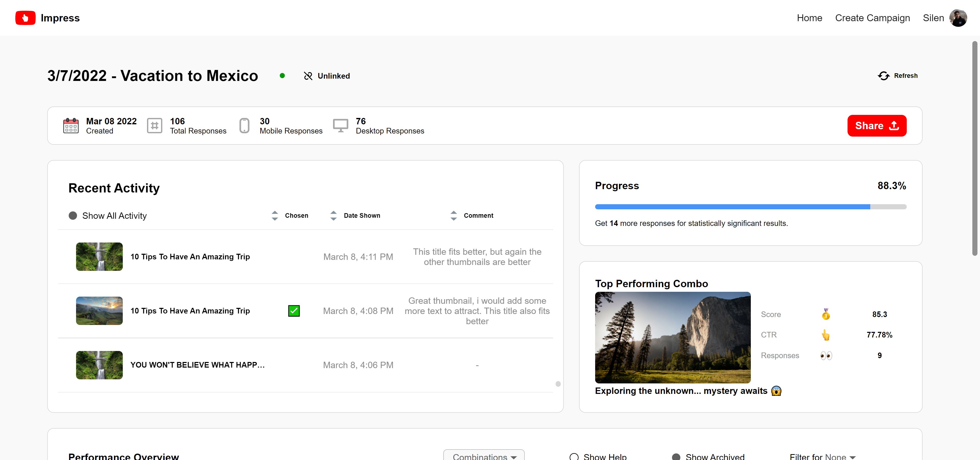Click the Unlinked label
Image resolution: width=980 pixels, height=460 pixels.
(334, 76)
